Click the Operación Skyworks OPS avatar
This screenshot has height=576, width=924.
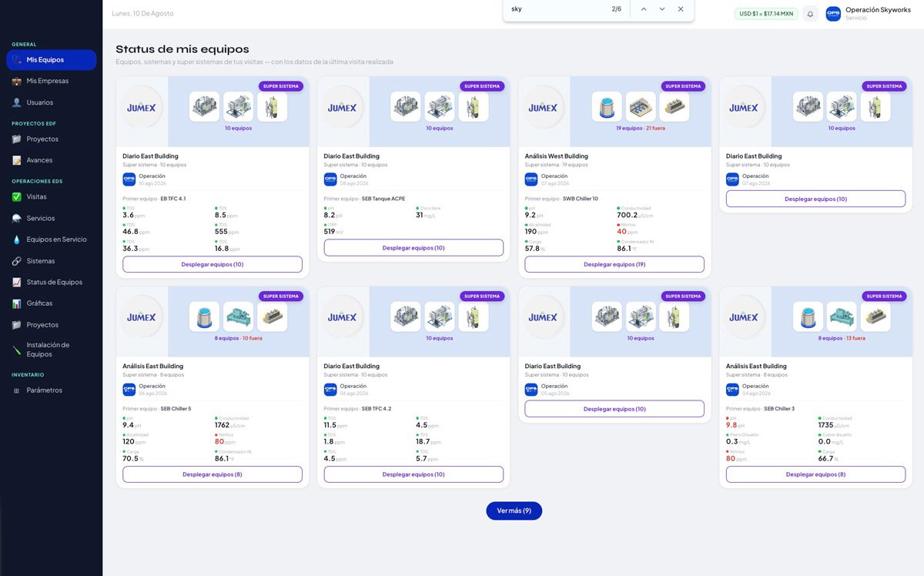(x=833, y=14)
